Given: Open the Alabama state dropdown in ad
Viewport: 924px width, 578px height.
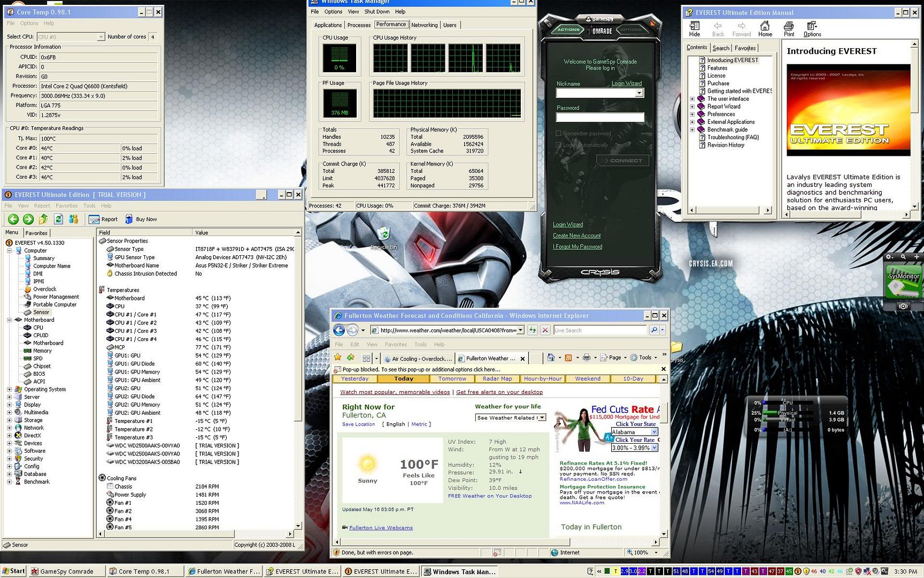Looking at the screenshot, I should click(x=654, y=432).
